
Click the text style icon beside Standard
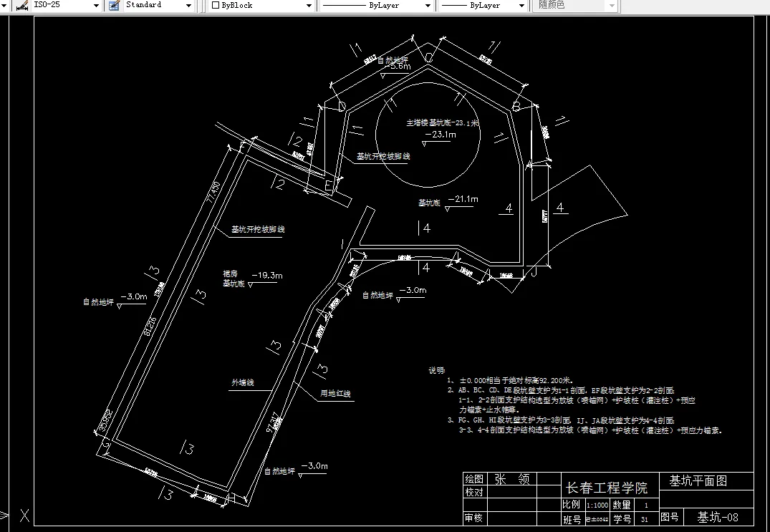(x=112, y=6)
